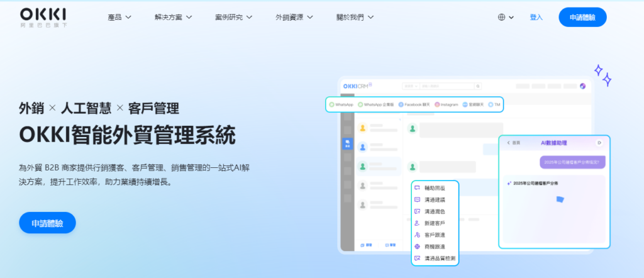Click the 溝通潤色 icon in AI menu
644x278 pixels.
418,211
